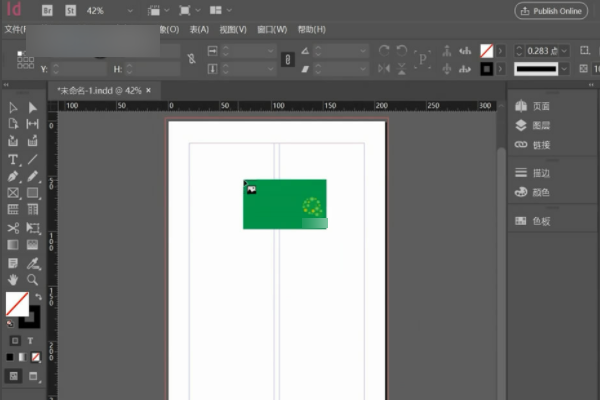Image resolution: width=600 pixels, height=400 pixels.
Task: Open Adobe Bridge via Br icon
Action: tap(49, 10)
